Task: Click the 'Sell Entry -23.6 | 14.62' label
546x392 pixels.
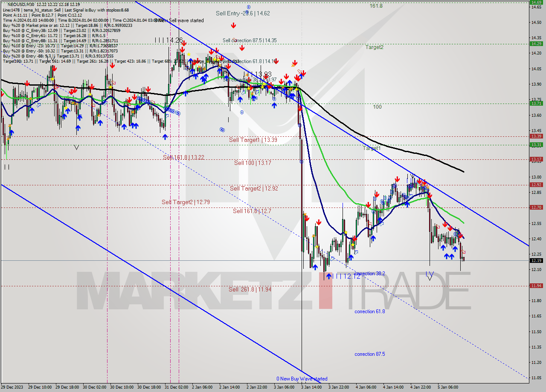Action: coord(243,13)
